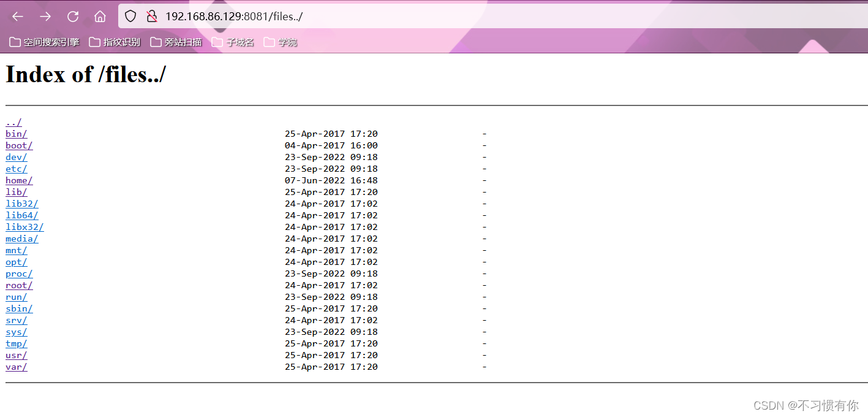Screen dimensions: 868x417
Task: Open the root/ directory
Action: pos(18,285)
